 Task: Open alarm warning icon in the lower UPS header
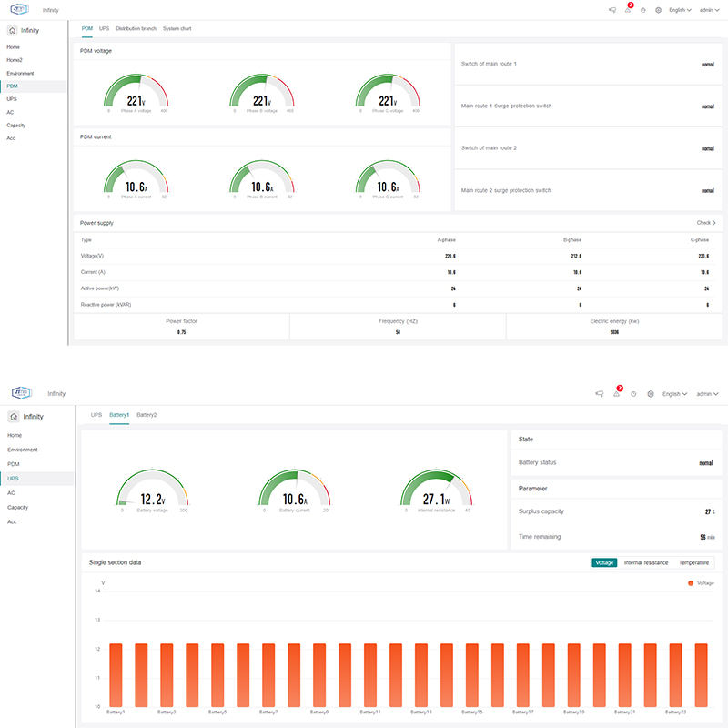point(616,394)
